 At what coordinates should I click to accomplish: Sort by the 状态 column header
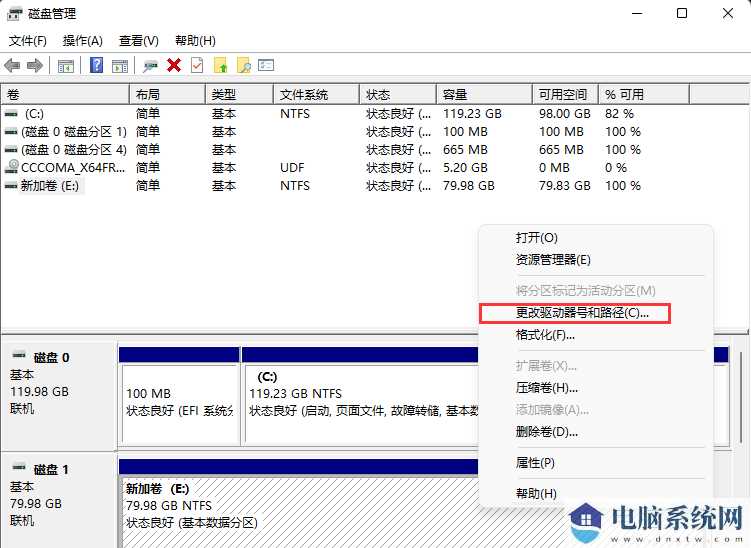[398, 94]
